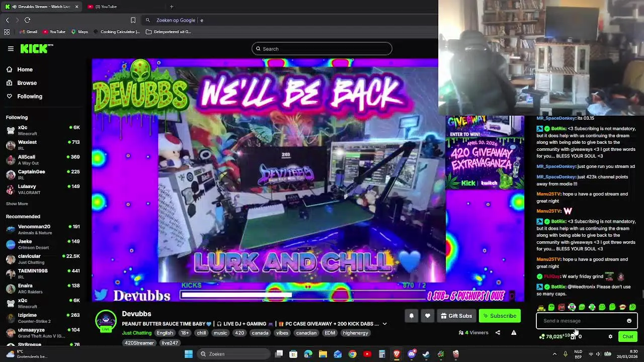Open Steam from the taskbar
644x362 pixels.
click(426, 354)
